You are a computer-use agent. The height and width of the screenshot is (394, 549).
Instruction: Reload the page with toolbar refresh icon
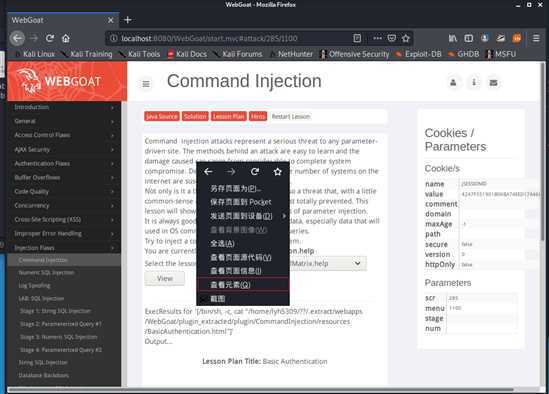(x=50, y=38)
